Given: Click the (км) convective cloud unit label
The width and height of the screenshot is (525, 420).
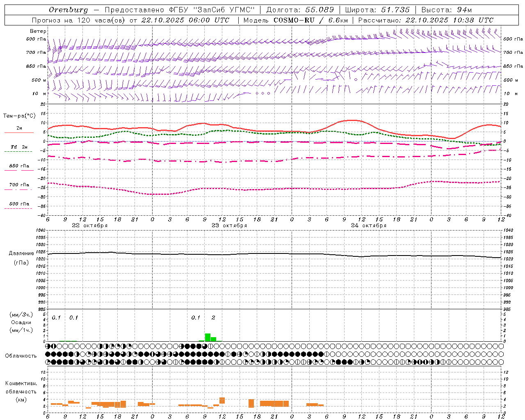Looking at the screenshot, I should coord(21,399).
